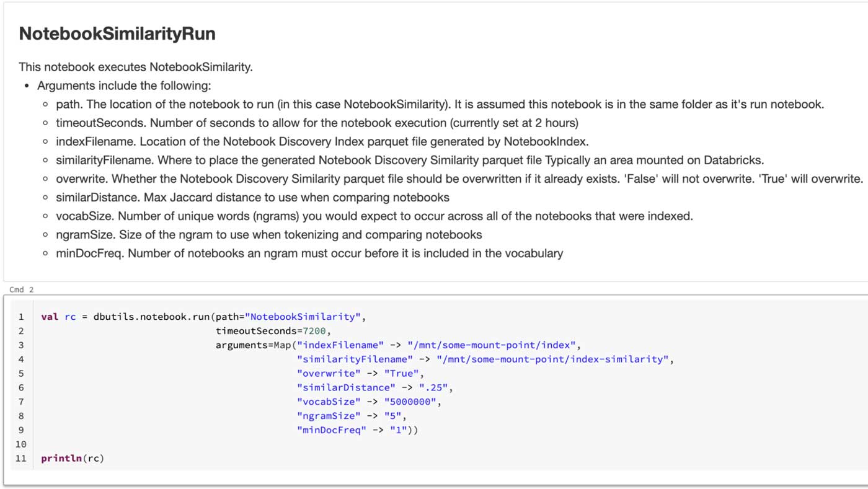Click the val keyword on line 1
Image resolution: width=868 pixels, height=489 pixels.
click(x=50, y=317)
